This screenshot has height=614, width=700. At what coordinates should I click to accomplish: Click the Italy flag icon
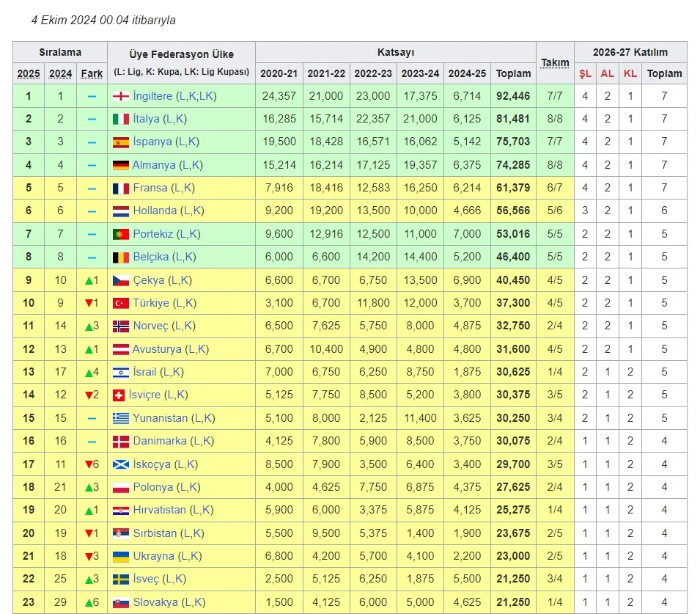click(x=121, y=119)
